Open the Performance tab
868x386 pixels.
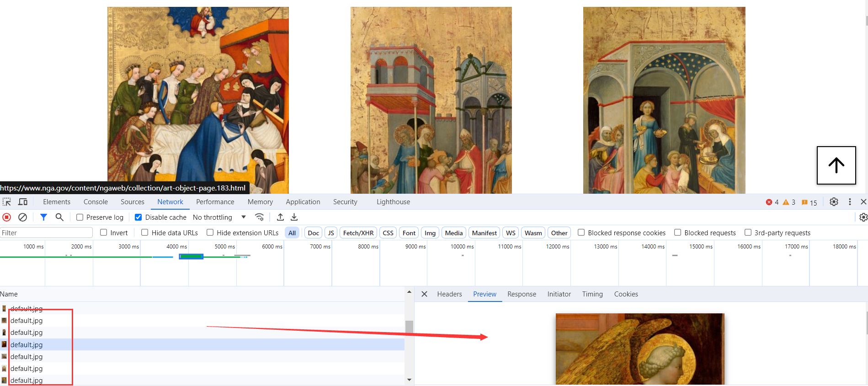[x=215, y=202]
